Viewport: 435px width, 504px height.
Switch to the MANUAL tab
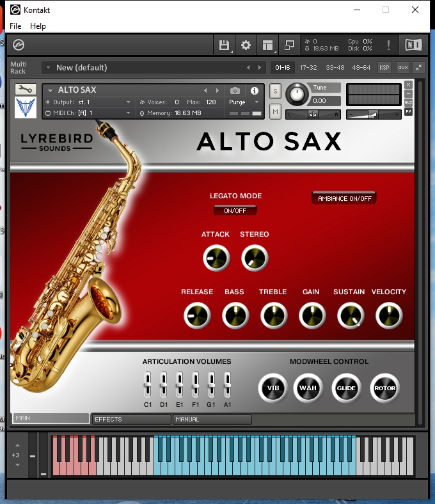[x=212, y=420]
